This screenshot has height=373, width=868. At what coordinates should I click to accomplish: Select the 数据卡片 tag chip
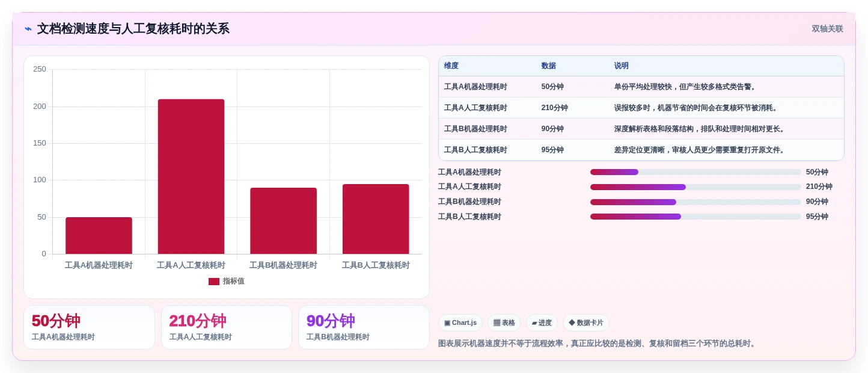click(586, 323)
